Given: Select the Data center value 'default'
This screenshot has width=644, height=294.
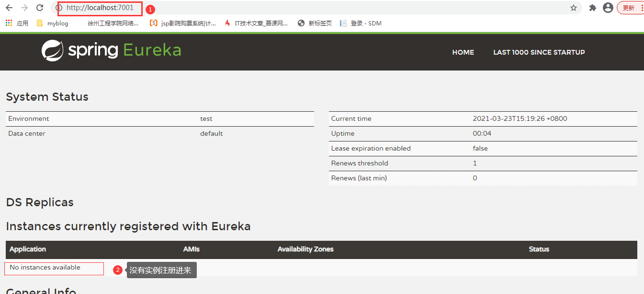Looking at the screenshot, I should [x=212, y=133].
